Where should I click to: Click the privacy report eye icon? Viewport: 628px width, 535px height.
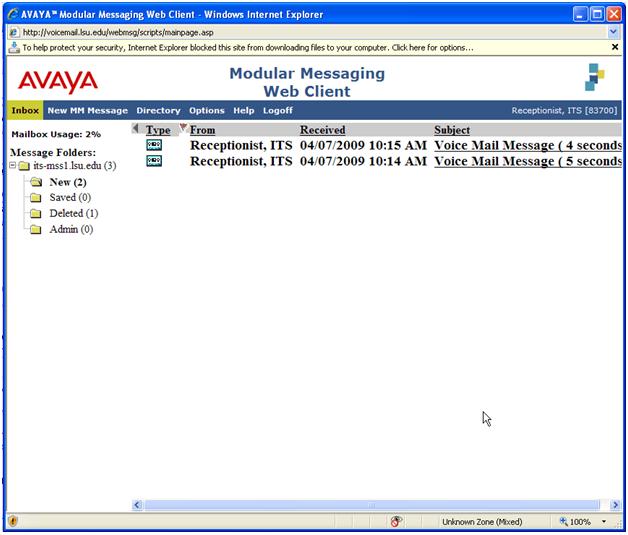(x=396, y=521)
